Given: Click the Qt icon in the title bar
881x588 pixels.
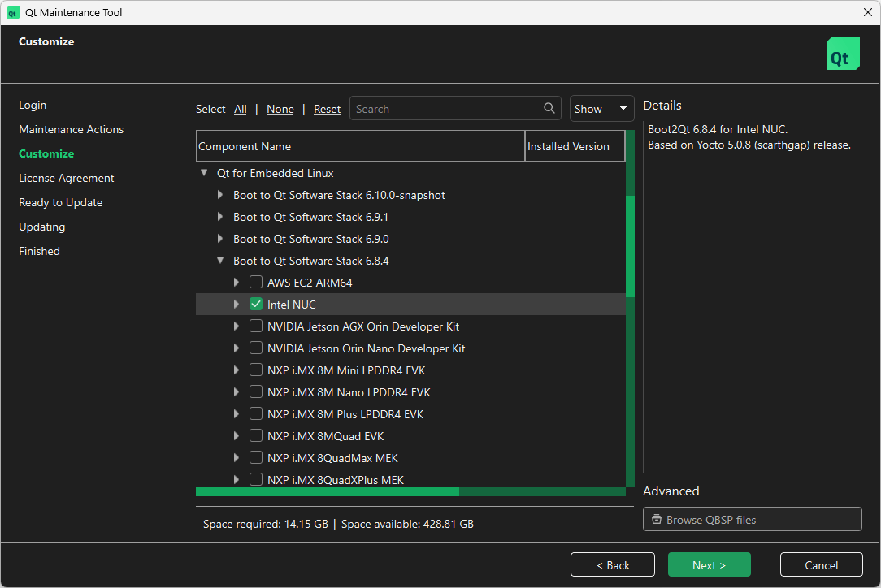Looking at the screenshot, I should coord(13,12).
